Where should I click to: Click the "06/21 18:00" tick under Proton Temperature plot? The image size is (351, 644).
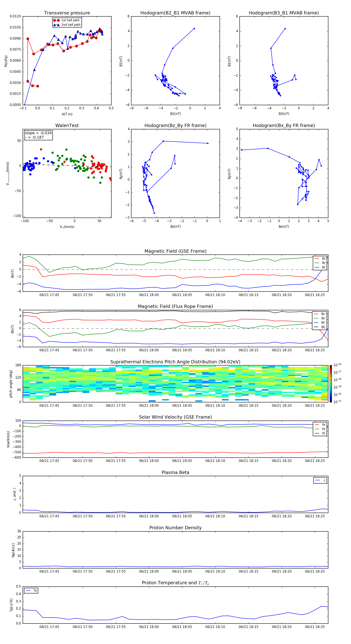coord(149,627)
